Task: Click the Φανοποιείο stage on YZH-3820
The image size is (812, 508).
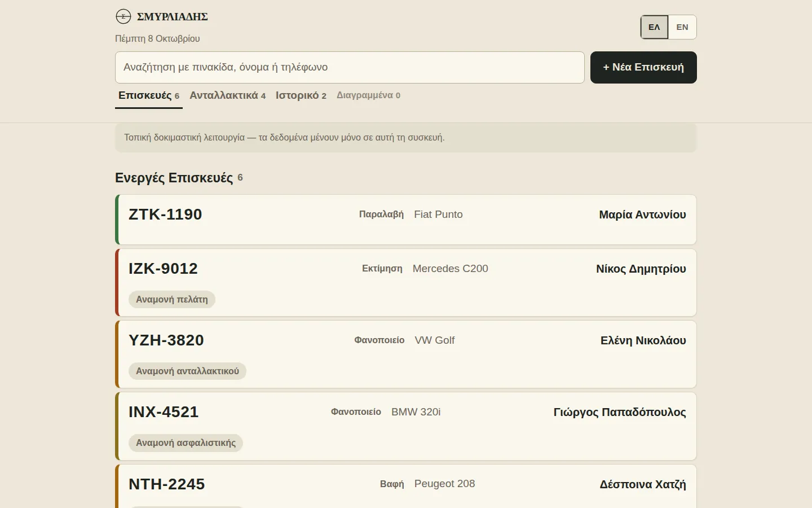Action: [x=379, y=340]
